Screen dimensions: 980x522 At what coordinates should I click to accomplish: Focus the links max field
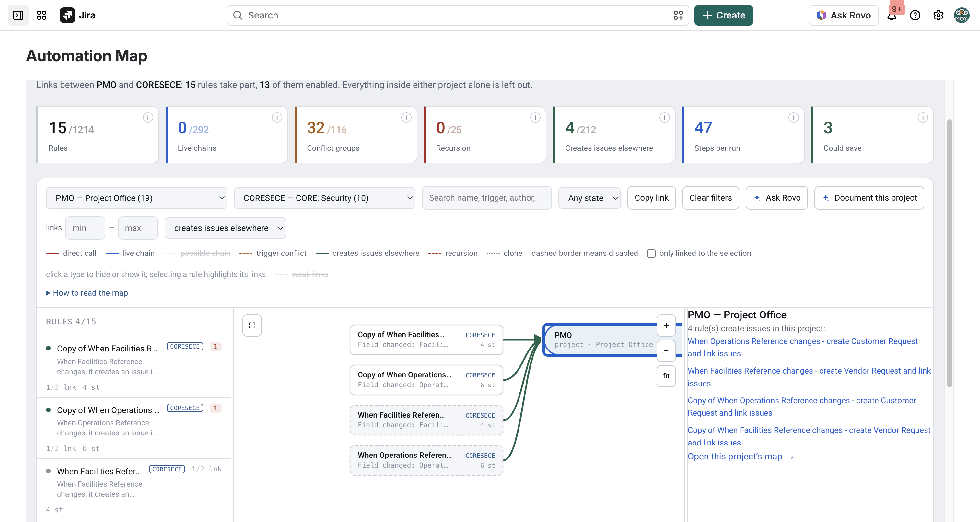coord(138,228)
